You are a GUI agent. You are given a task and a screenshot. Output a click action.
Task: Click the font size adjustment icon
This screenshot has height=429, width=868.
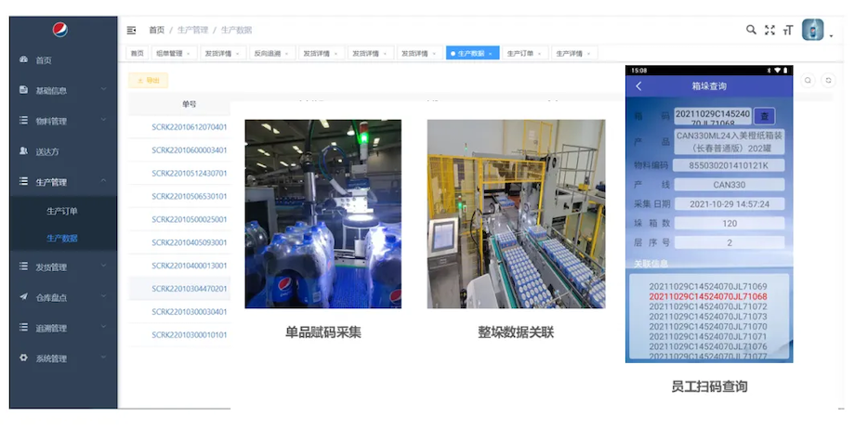pos(787,31)
